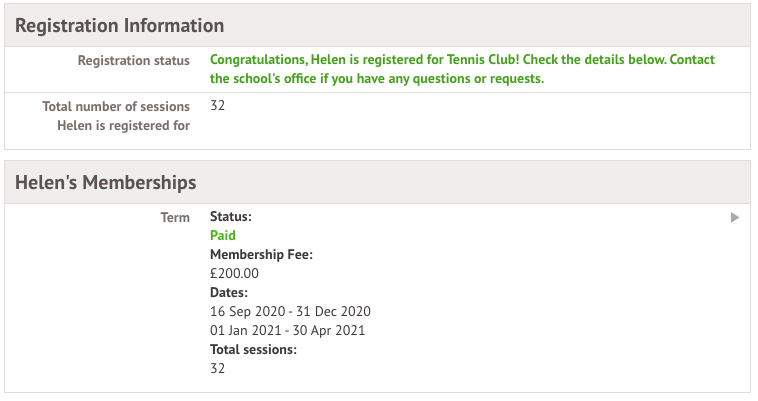Image resolution: width=758 pixels, height=401 pixels.
Task: Select the 01 Jan 2021 - 30 Apr 2021 date range
Action: point(287,330)
